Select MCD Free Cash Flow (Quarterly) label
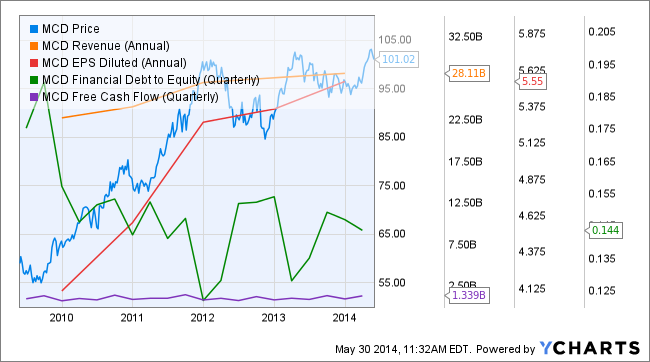650x362 pixels. [130, 97]
